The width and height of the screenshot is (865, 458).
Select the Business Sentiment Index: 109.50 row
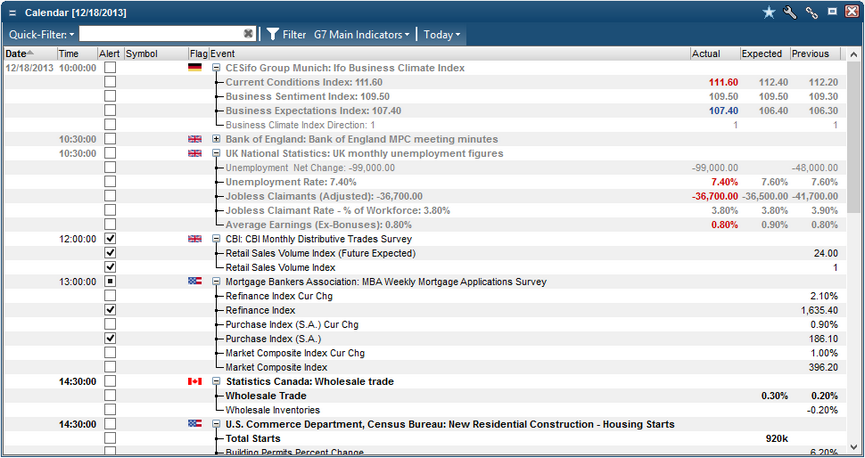424,96
